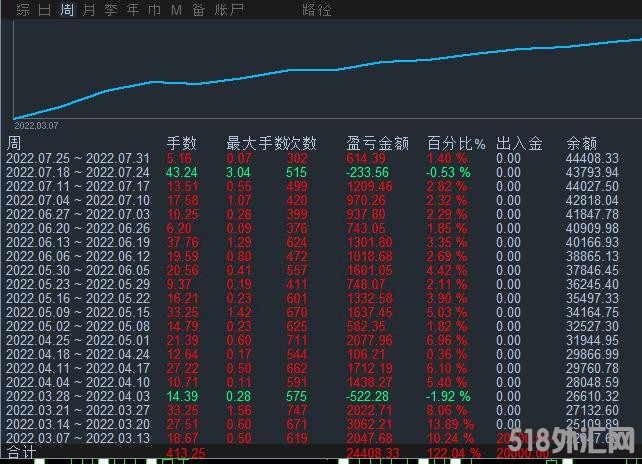
Task: Click the balance value 44408.33
Action: point(592,158)
